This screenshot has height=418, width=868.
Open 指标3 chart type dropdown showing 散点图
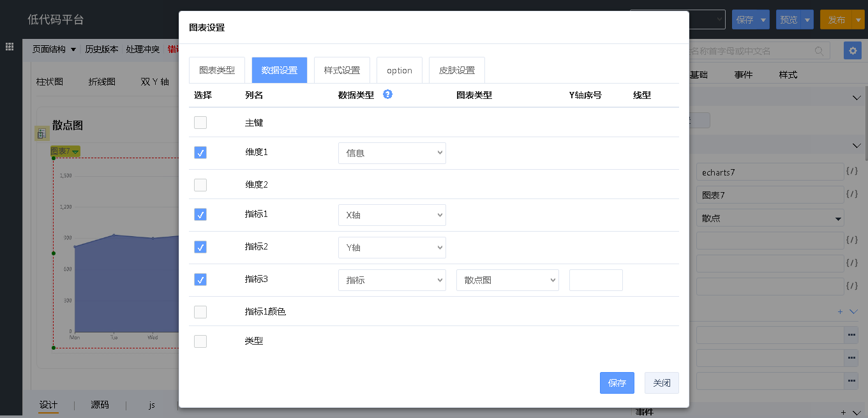click(x=507, y=280)
